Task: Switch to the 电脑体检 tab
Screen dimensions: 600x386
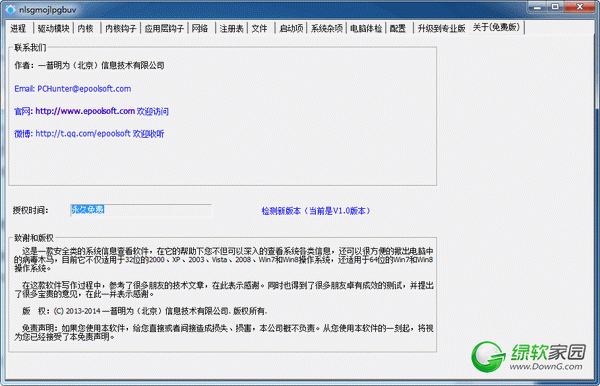Action: [x=366, y=28]
